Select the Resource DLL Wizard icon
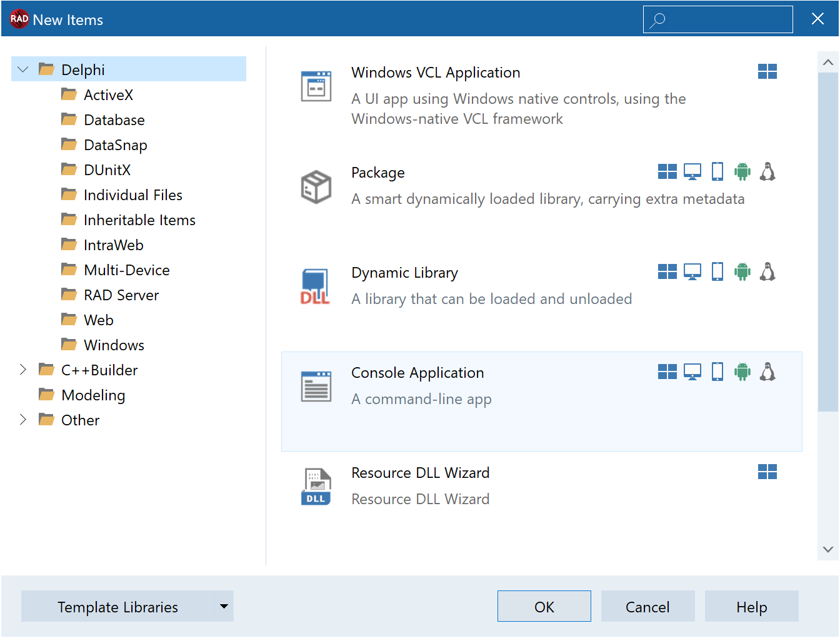 click(x=316, y=487)
